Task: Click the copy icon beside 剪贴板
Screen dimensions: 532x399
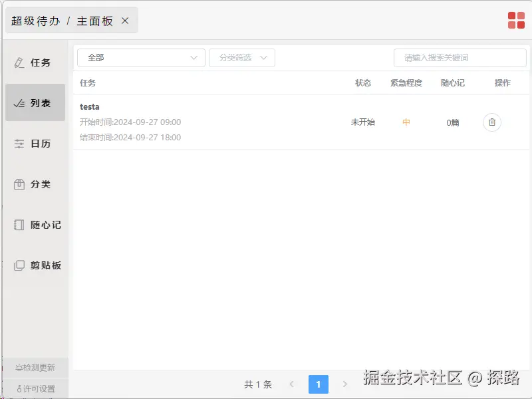Action: click(x=19, y=265)
